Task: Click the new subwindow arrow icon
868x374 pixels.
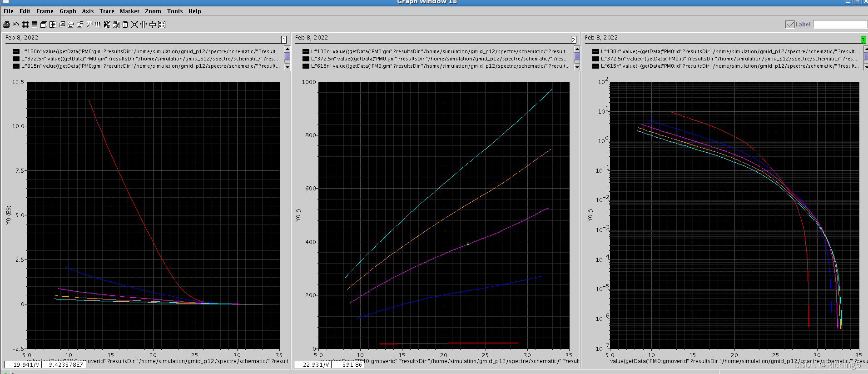Action: [80, 25]
